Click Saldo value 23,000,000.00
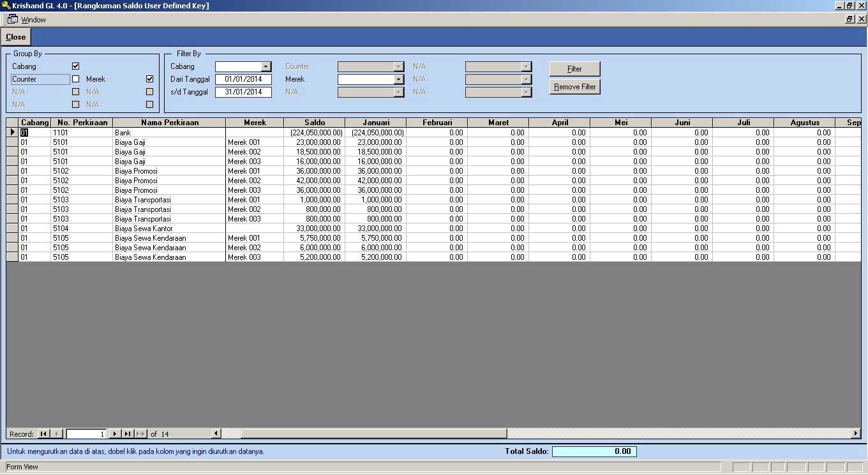The height and width of the screenshot is (475, 868). [315, 142]
